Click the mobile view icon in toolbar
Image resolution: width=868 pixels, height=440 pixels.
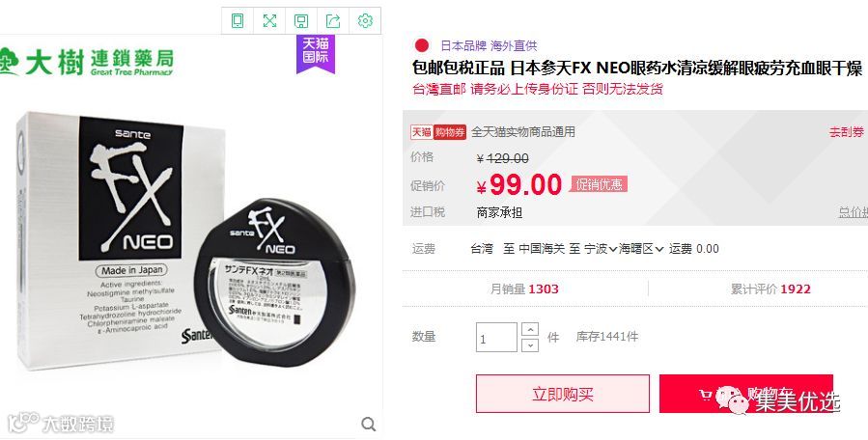point(238,21)
